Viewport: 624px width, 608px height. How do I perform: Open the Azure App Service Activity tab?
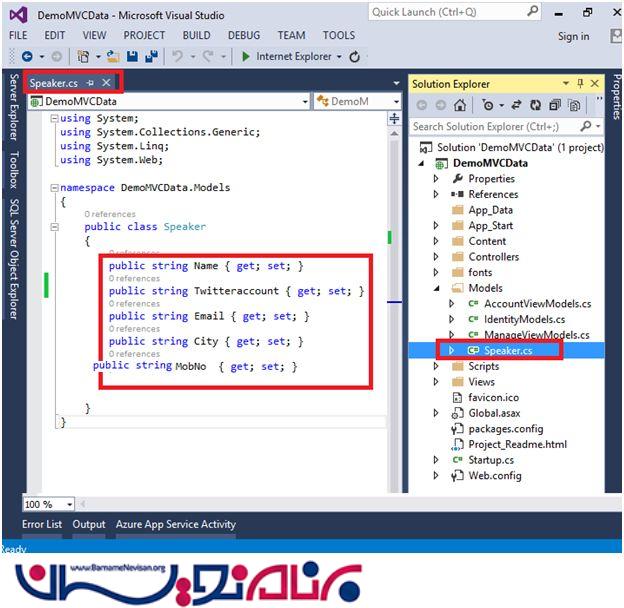pos(175,524)
